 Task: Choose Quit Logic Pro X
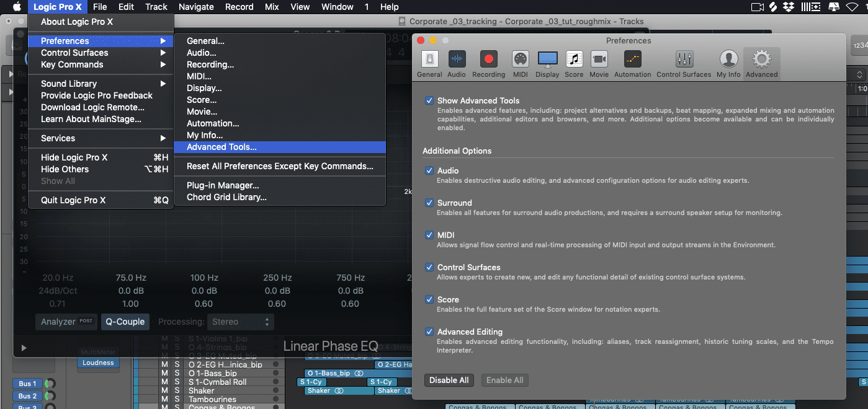[101, 200]
